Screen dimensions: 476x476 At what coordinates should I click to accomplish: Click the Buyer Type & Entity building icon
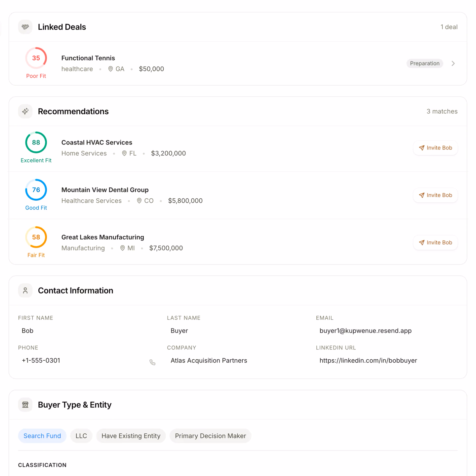(25, 405)
